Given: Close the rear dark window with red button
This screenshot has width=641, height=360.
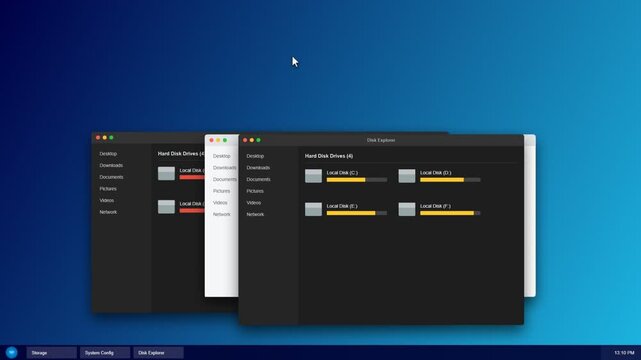Looking at the screenshot, I should (98, 138).
